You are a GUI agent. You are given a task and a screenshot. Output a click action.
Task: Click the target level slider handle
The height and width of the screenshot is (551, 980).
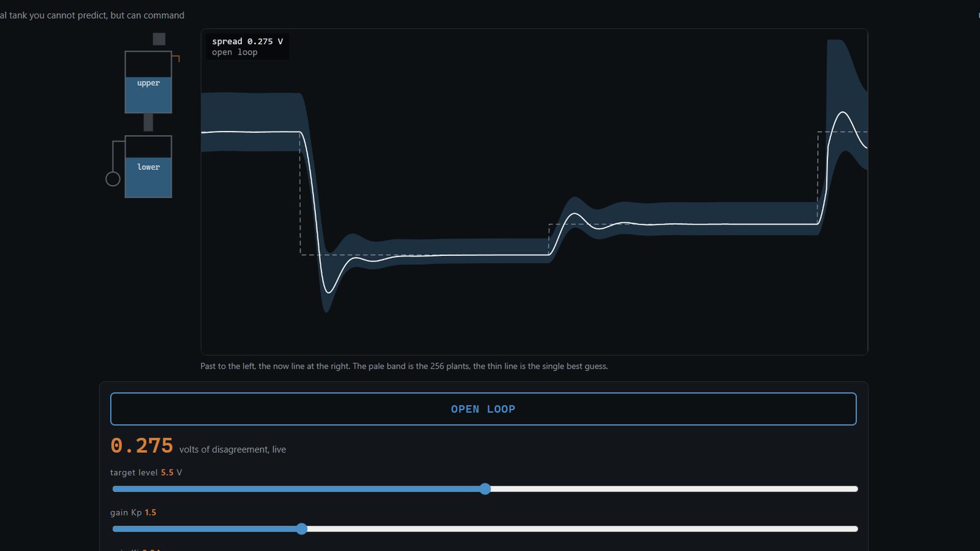pos(485,489)
